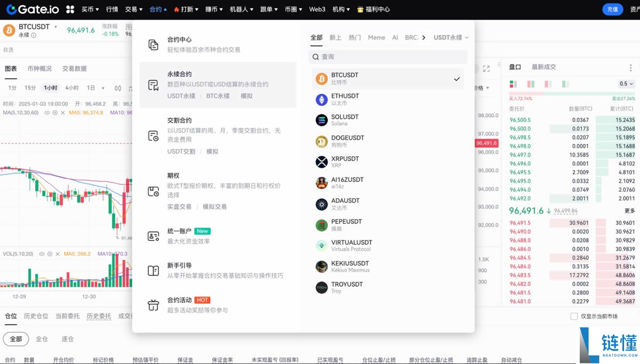Click the info icon next to 永续
The image size is (640, 364).
coord(34,35)
